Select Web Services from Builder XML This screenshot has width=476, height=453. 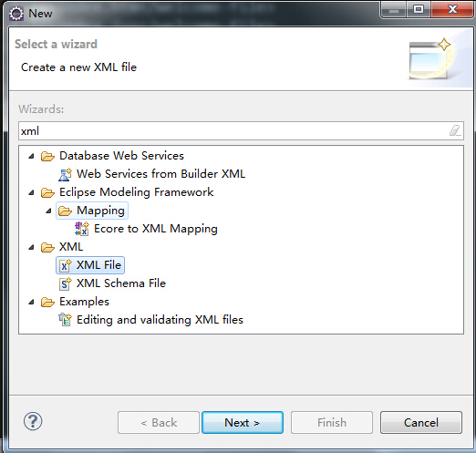click(x=160, y=174)
